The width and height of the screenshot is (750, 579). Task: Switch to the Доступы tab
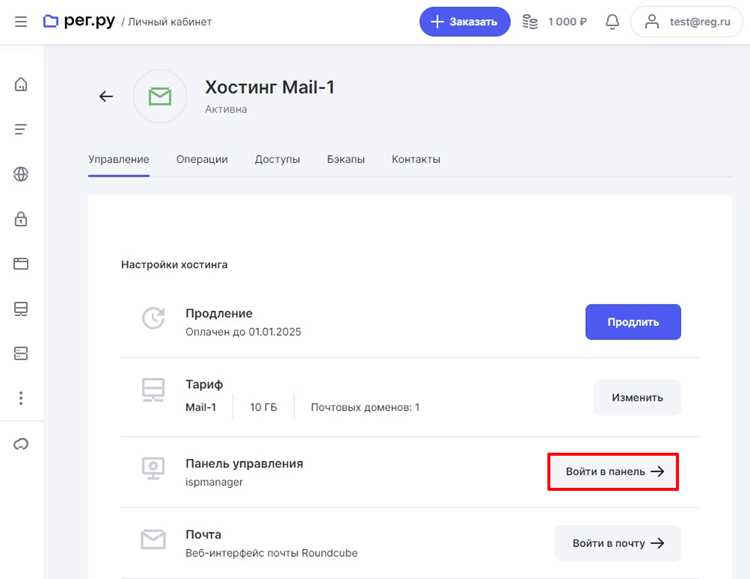(277, 159)
